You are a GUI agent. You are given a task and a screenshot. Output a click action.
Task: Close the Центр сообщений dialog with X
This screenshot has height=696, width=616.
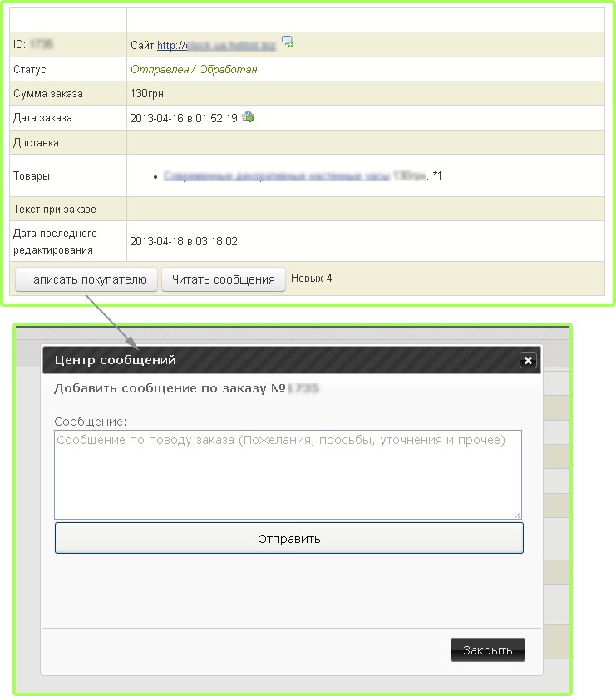(x=527, y=360)
